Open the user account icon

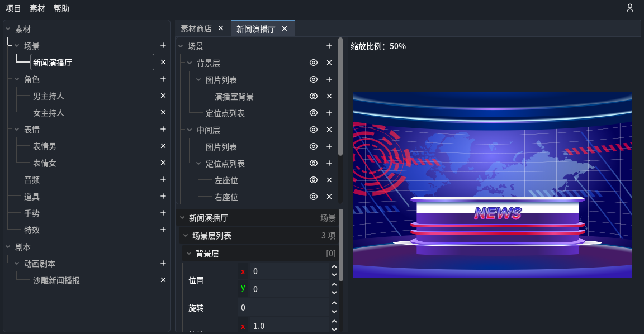(x=630, y=8)
